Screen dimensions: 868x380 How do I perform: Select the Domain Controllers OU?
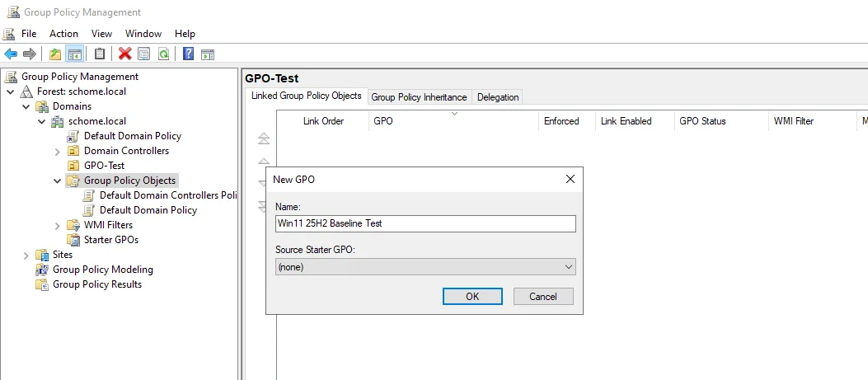coord(126,151)
